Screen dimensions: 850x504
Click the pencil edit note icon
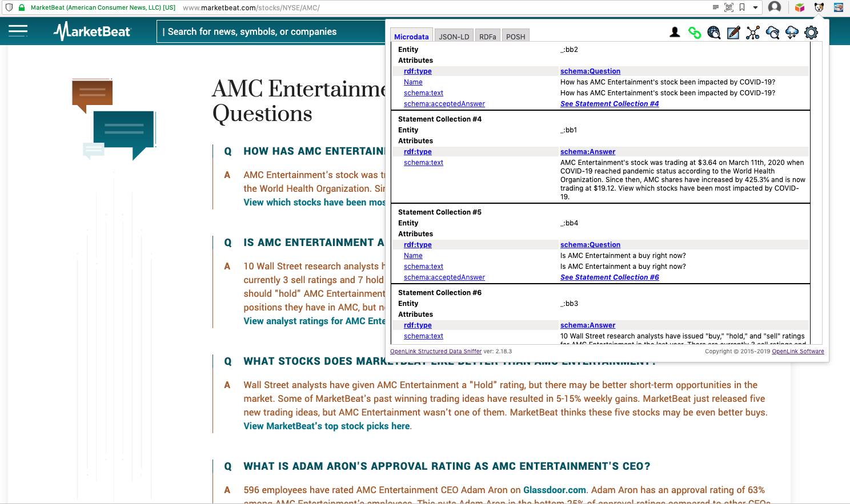click(x=733, y=33)
